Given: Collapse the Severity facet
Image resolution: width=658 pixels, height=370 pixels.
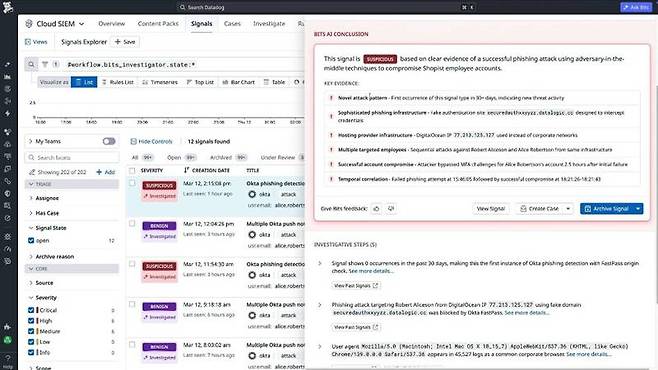Looking at the screenshot, I should [x=31, y=297].
